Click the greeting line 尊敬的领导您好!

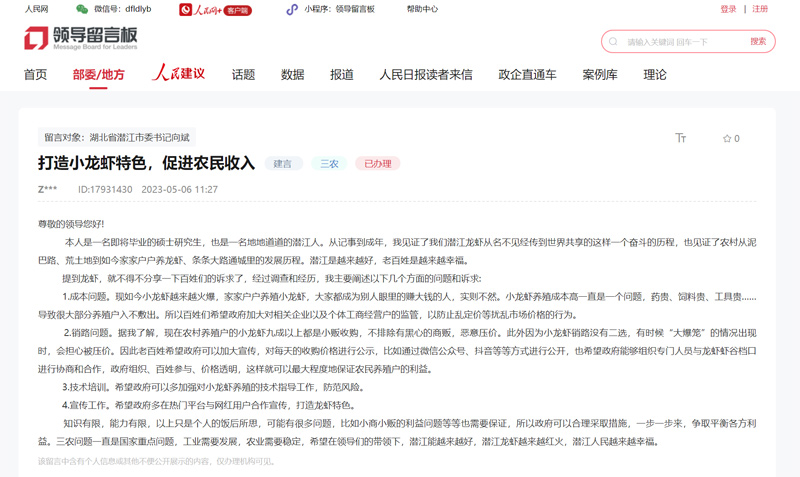click(71, 224)
